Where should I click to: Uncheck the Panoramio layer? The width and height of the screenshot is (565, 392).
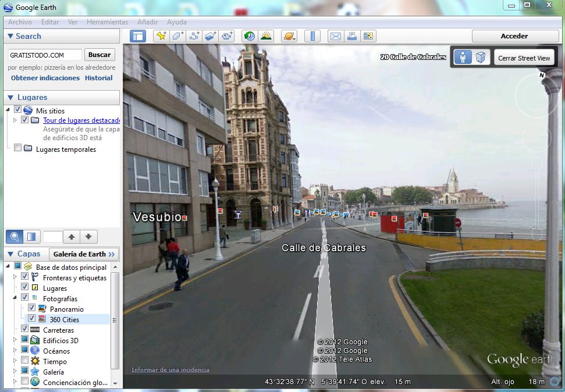pos(31,308)
